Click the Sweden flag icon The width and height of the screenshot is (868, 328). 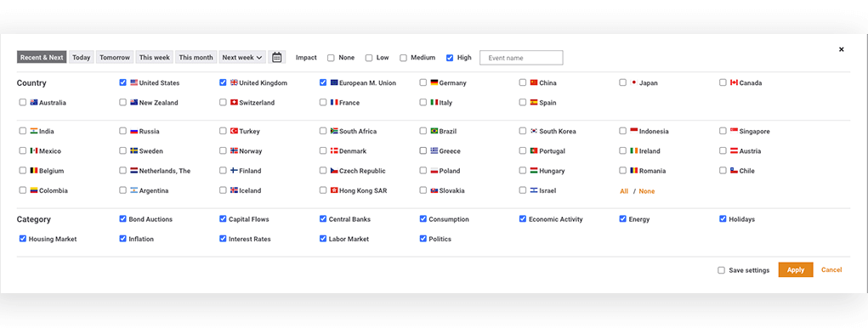[134, 150]
